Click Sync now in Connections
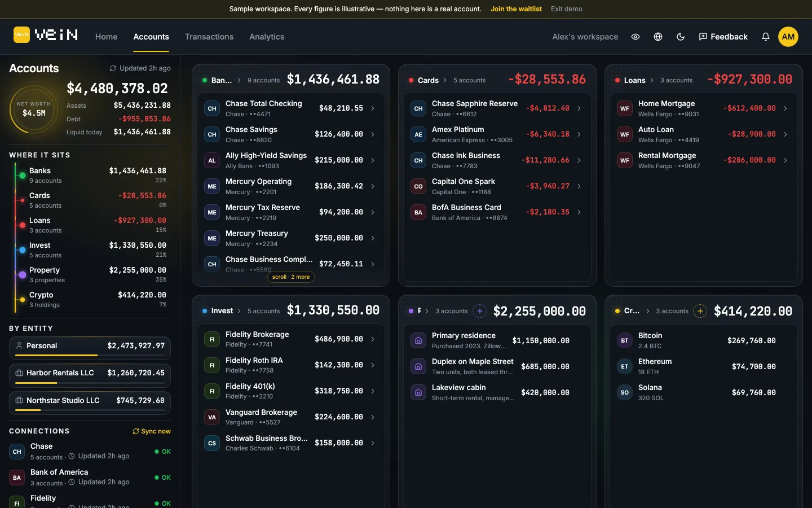The width and height of the screenshot is (812, 508). pos(152,431)
